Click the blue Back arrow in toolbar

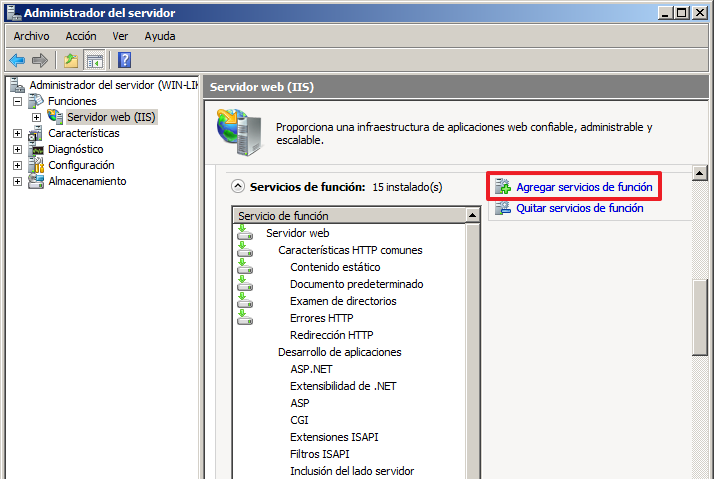click(x=17, y=59)
